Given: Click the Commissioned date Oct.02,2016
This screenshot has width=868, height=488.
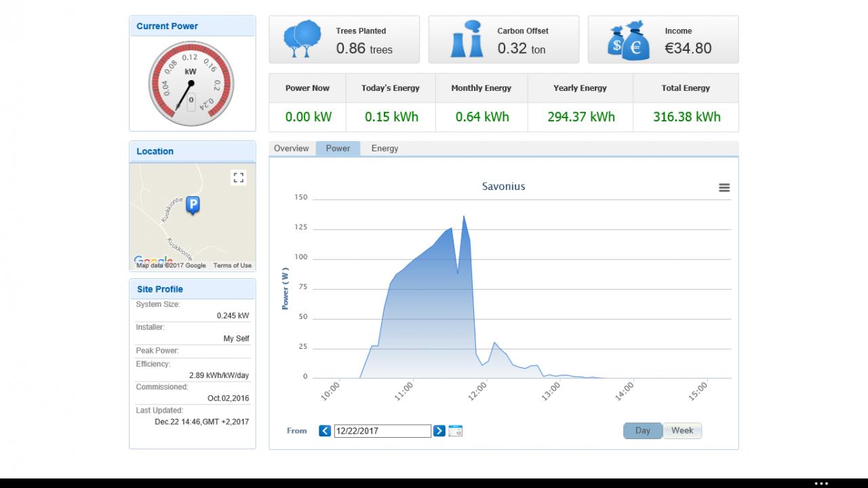Looking at the screenshot, I should (228, 398).
